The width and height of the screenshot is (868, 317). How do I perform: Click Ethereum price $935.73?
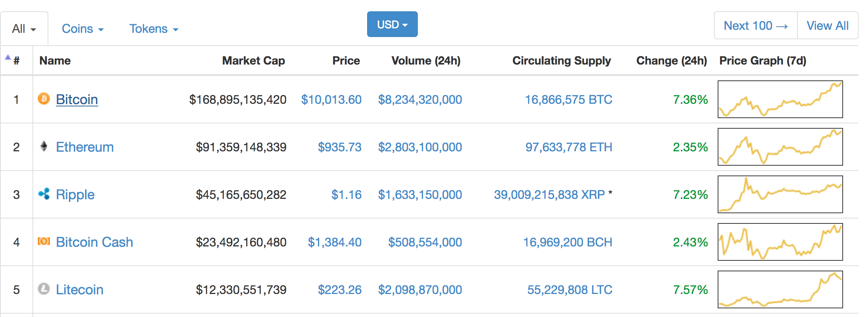coord(340,147)
